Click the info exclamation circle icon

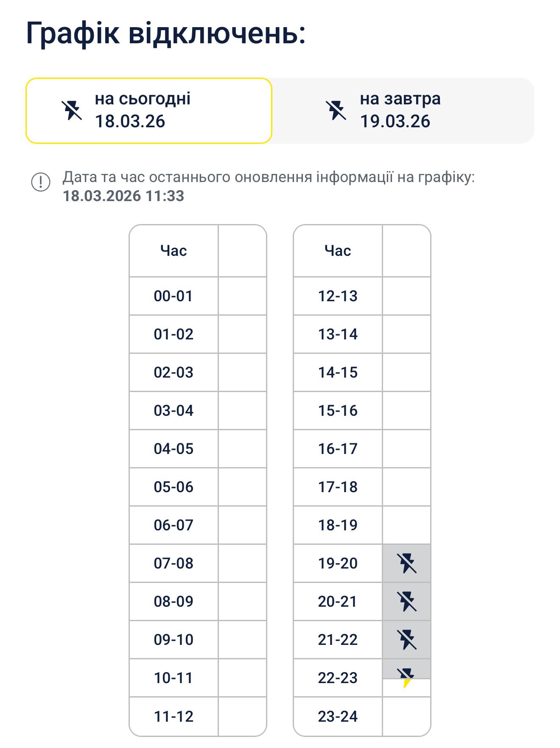pyautogui.click(x=41, y=182)
